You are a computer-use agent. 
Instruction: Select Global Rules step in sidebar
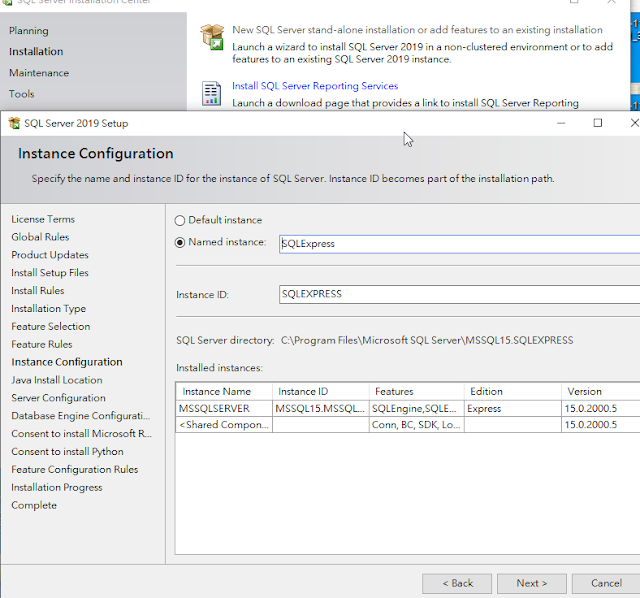coord(40,237)
